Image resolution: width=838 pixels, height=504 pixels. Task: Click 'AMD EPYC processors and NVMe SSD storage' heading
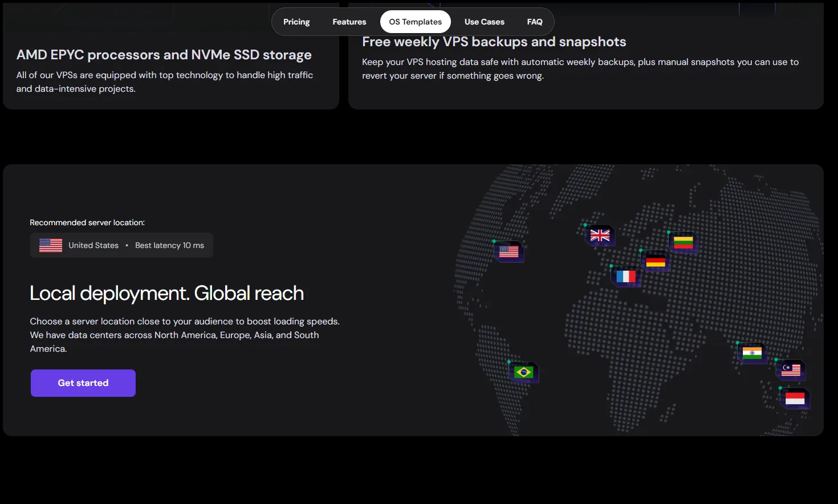coord(164,55)
